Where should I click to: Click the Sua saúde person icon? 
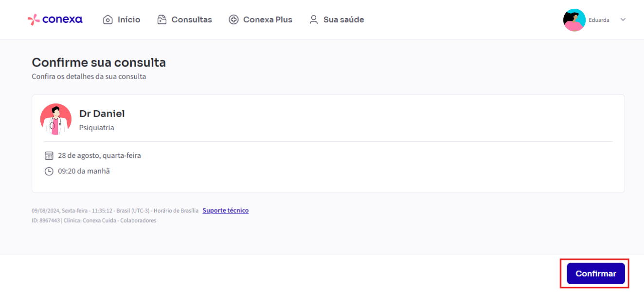[314, 20]
